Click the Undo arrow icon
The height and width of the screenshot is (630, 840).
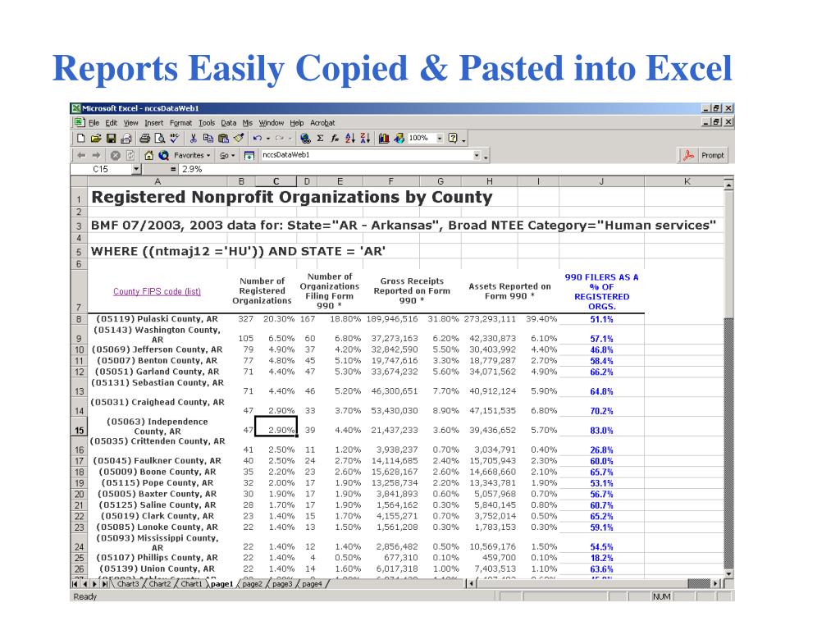[257, 138]
